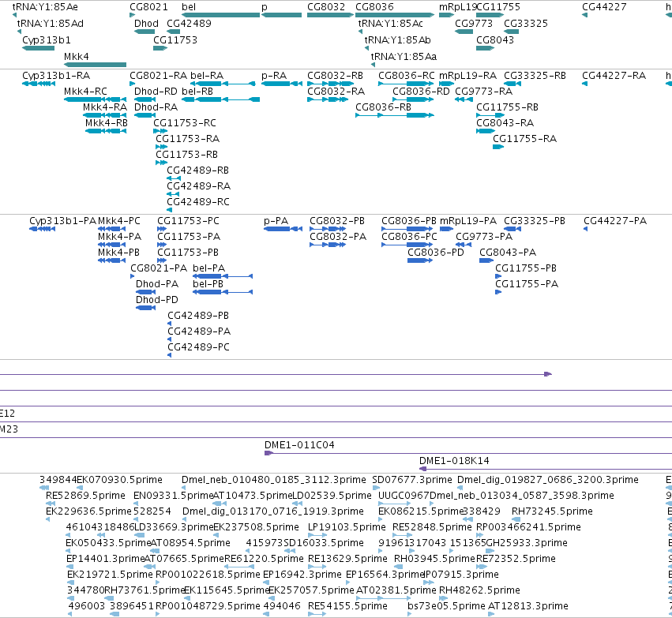Select the tRNA:Y1:85Ad label
Viewport: 672px width, 618px height.
[x=50, y=23]
